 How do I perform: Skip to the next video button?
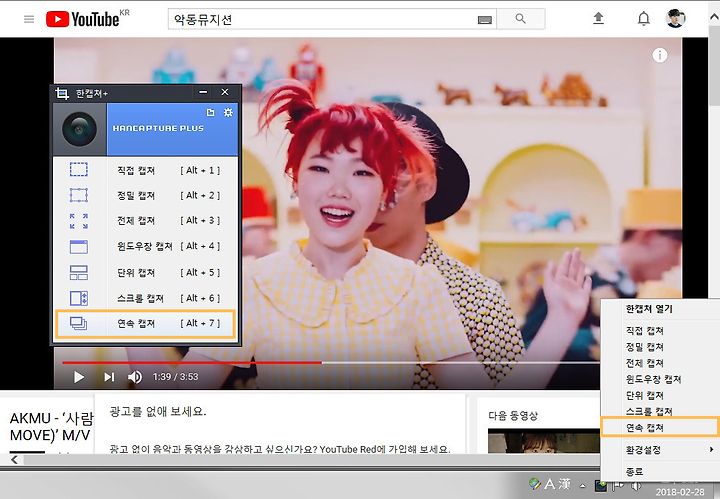pos(109,377)
